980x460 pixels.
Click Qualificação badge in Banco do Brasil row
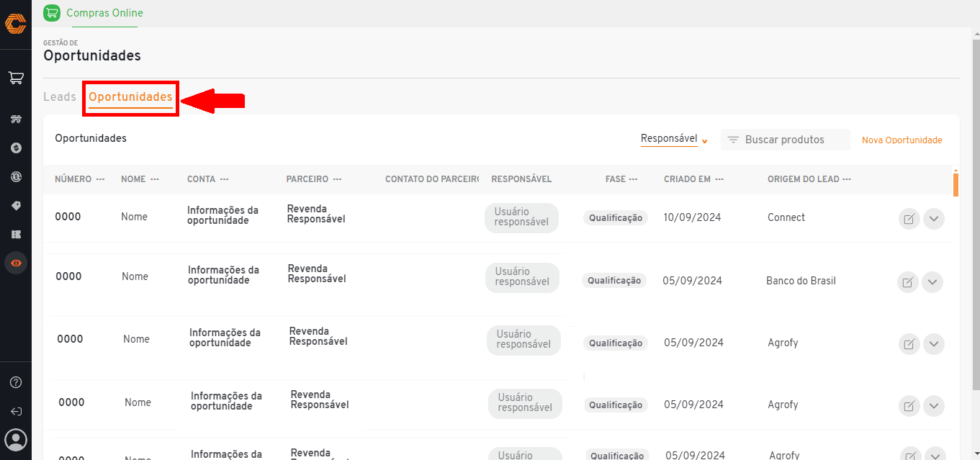[614, 281]
